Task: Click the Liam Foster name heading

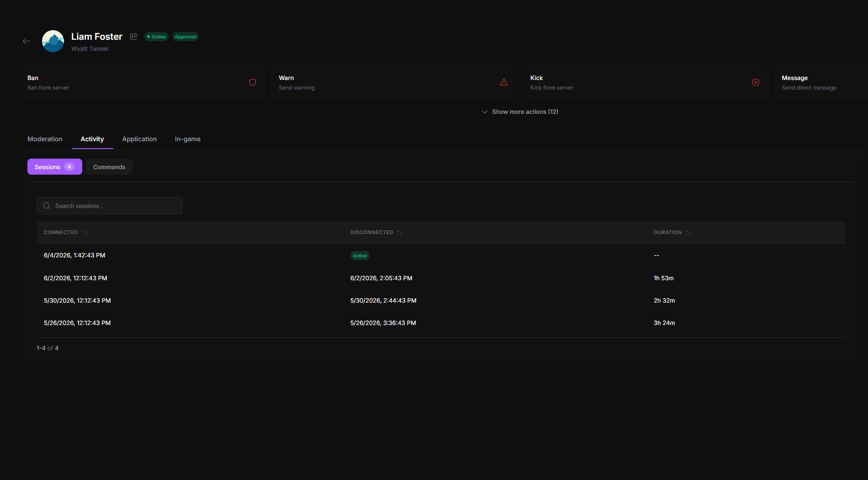Action: [x=97, y=37]
